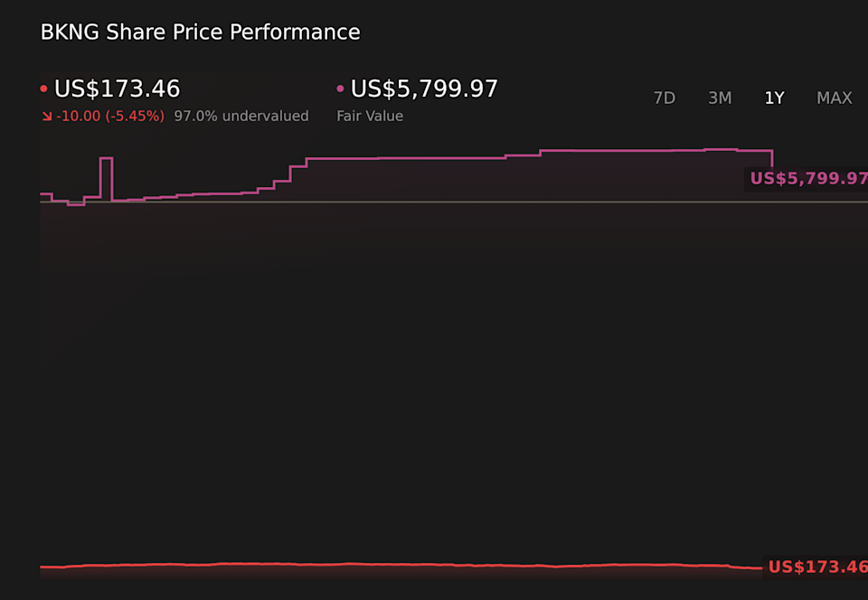Select the pink US$5,799.97 chart end label
The width and height of the screenshot is (868, 600).
808,179
